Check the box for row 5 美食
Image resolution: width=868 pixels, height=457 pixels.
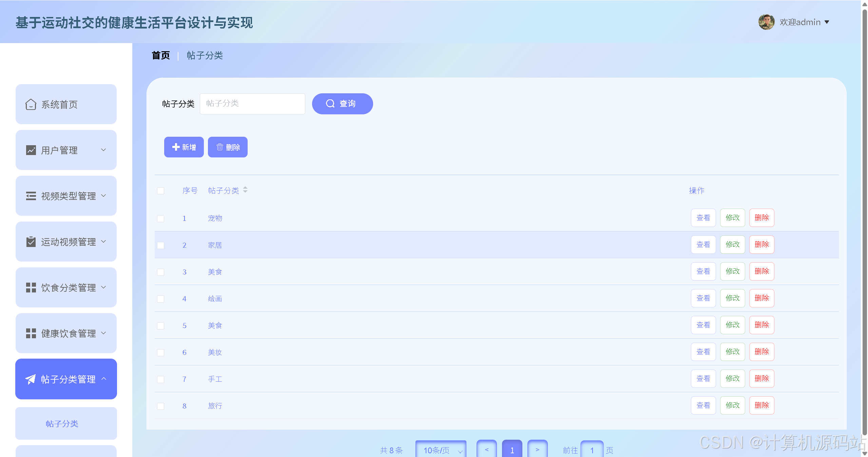point(161,326)
